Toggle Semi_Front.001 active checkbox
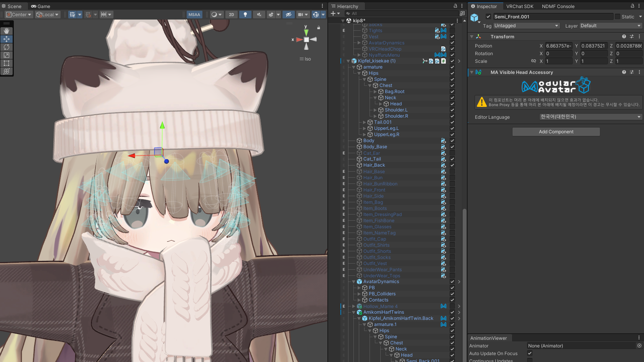 (488, 16)
